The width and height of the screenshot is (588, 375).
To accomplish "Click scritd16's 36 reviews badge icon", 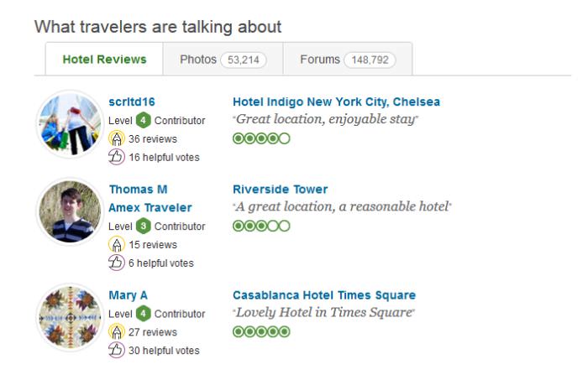I will (x=117, y=138).
